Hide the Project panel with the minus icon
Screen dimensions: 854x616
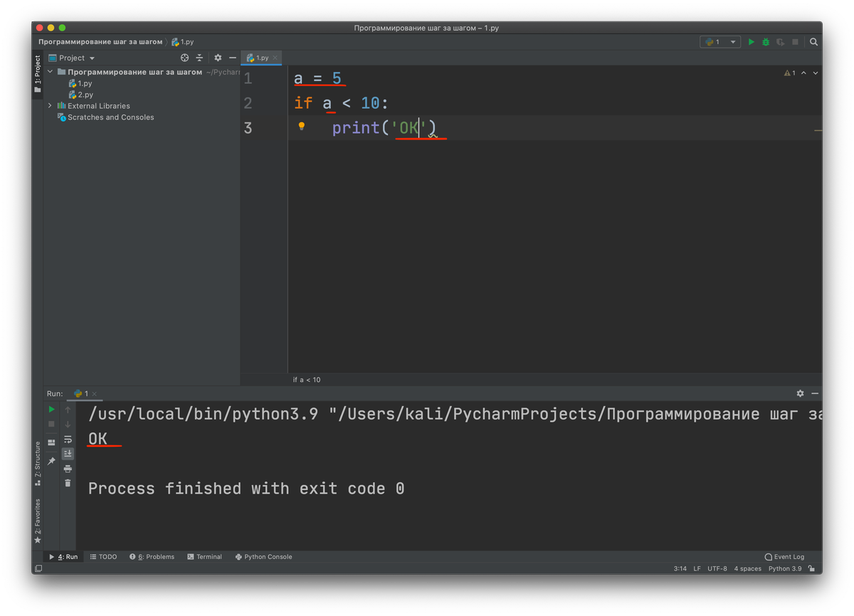(x=233, y=58)
